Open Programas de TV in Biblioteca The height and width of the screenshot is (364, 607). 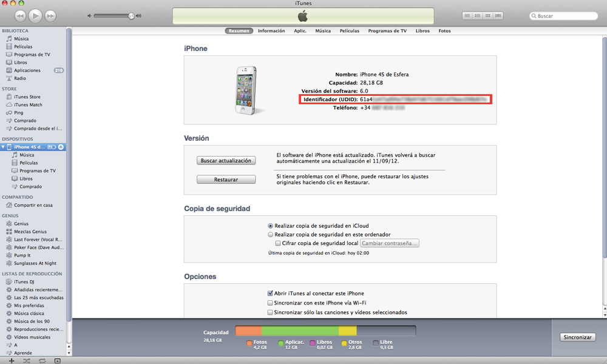point(33,55)
